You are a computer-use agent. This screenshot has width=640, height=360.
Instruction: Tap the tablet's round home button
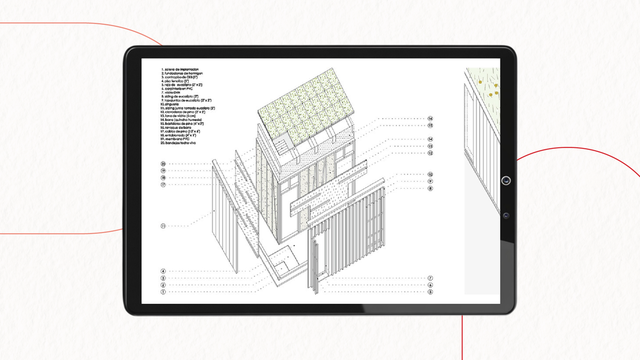pos(506,180)
